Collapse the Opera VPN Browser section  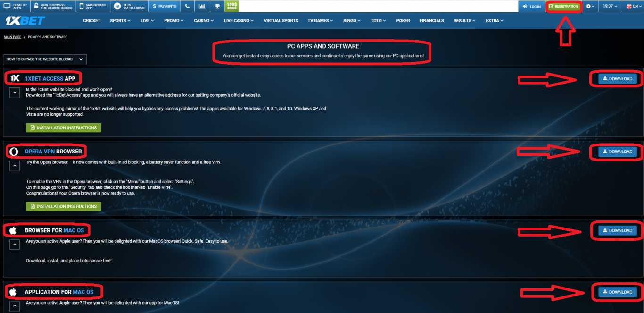(x=14, y=166)
